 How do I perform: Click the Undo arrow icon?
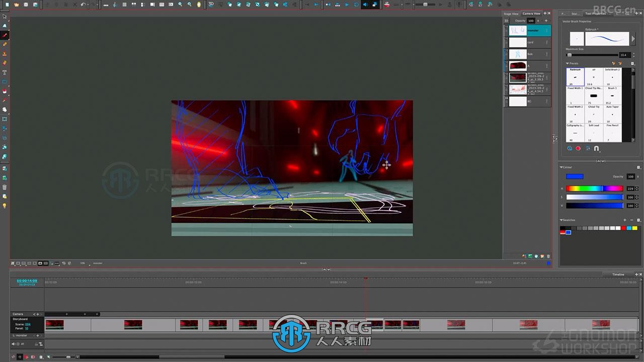coord(84,5)
